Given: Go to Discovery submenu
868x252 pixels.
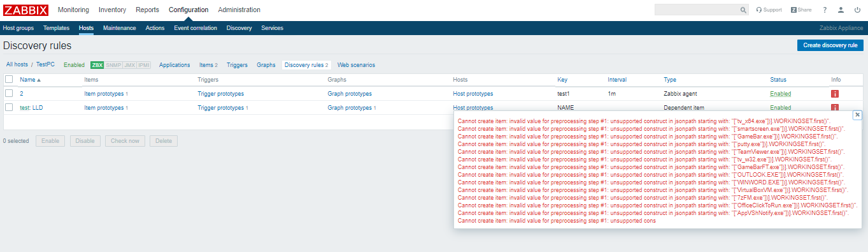Looking at the screenshot, I should click(239, 28).
